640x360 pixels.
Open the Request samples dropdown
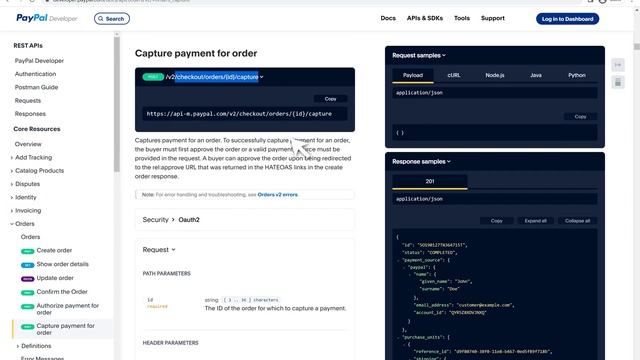(419, 56)
